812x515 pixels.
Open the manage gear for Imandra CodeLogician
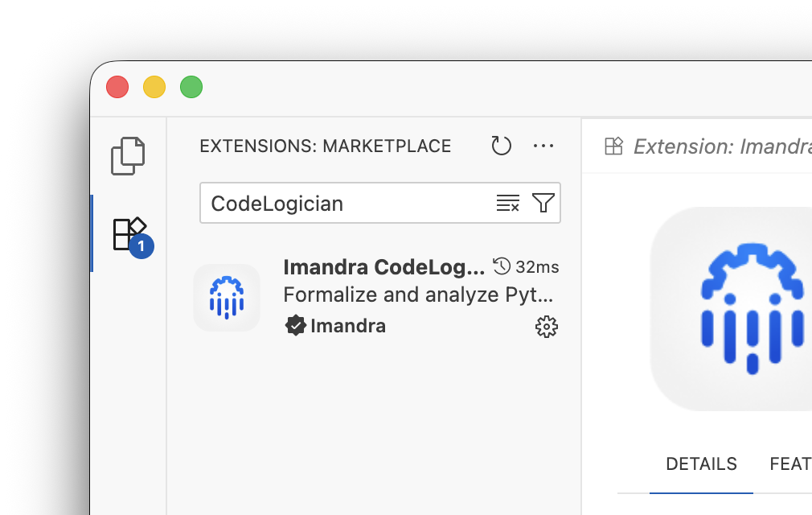546,327
